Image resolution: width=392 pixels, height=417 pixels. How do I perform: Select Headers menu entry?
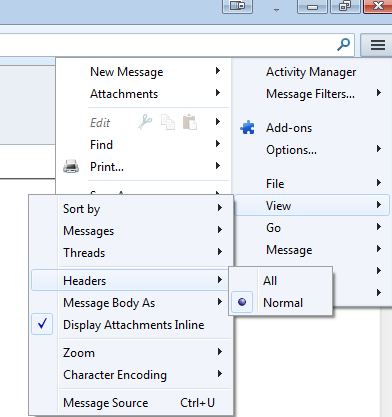pos(130,280)
